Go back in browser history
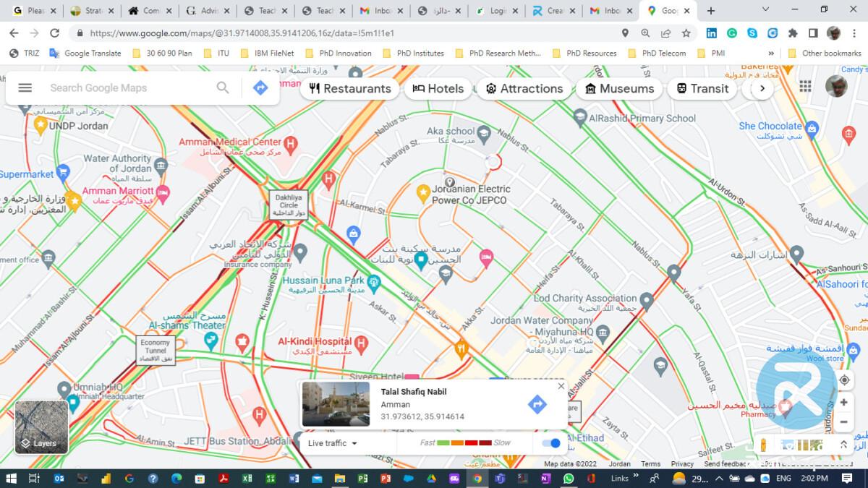868x488 pixels. pos(14,33)
